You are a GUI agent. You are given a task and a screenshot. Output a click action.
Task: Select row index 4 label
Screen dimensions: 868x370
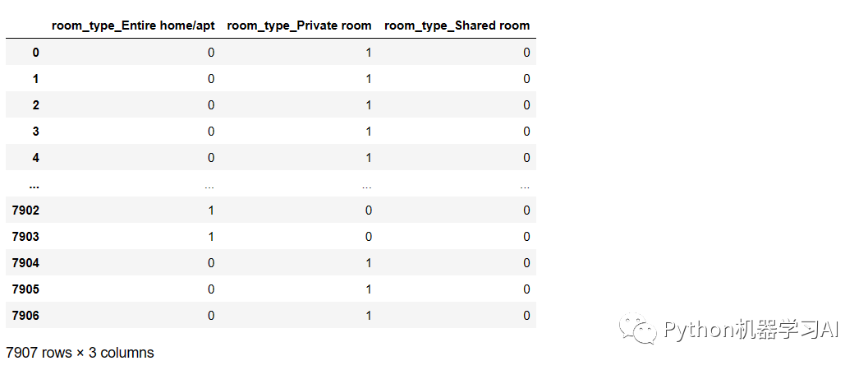pos(35,158)
